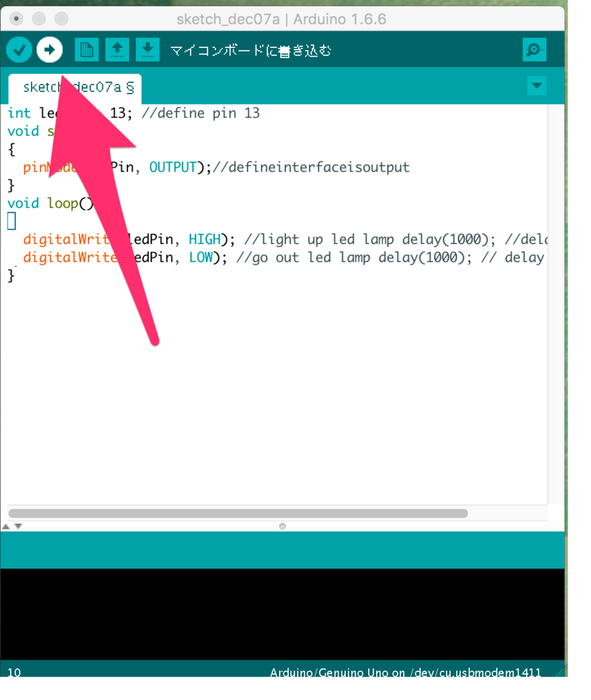Click the console collapse up triangle

tap(5, 526)
